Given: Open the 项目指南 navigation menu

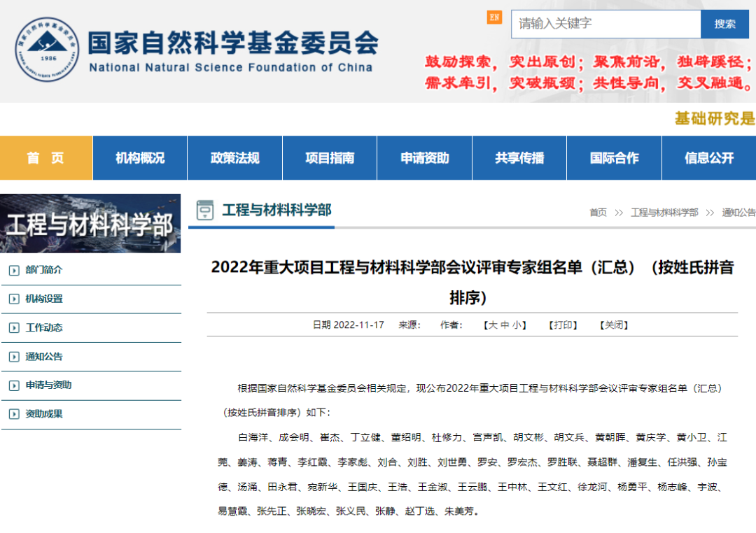Looking at the screenshot, I should click(x=330, y=158).
